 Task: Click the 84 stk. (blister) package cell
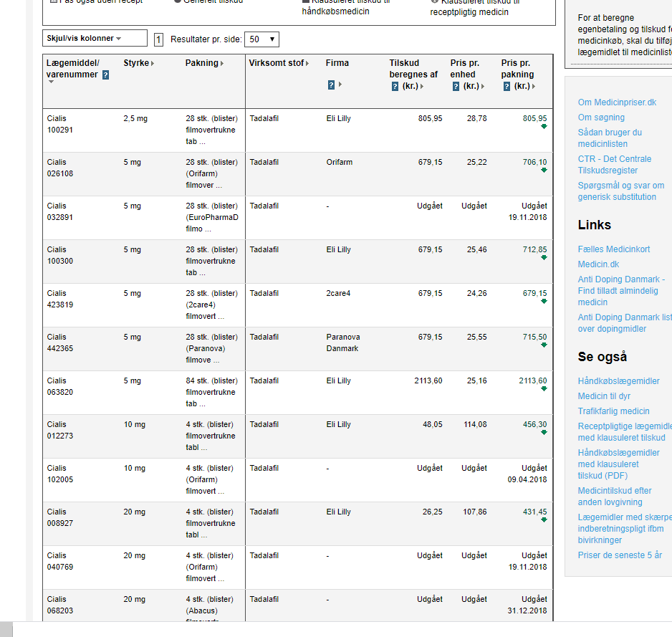coord(212,392)
